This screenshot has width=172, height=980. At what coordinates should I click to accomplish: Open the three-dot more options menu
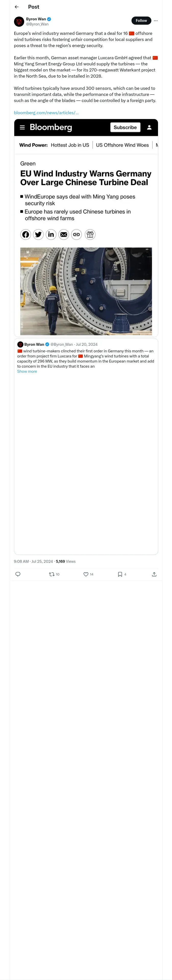[156, 21]
